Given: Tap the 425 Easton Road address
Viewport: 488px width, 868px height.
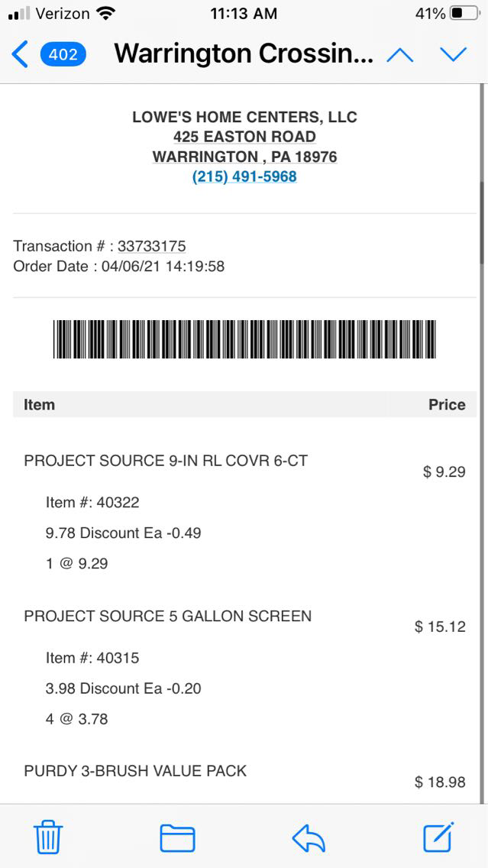Looking at the screenshot, I should click(x=244, y=137).
